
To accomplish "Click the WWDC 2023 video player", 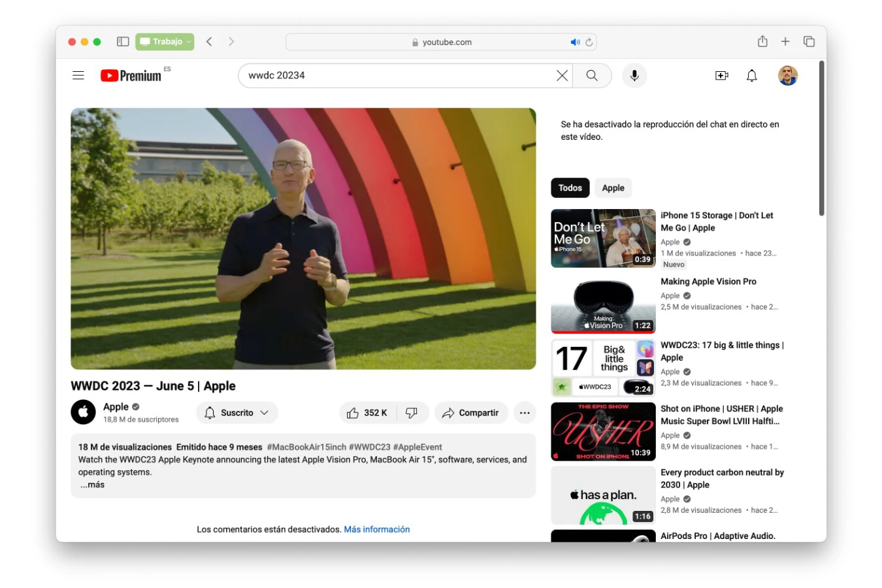I will tap(303, 238).
